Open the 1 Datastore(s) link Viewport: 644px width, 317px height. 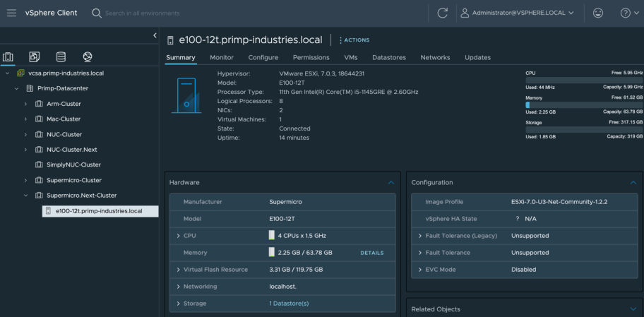289,304
